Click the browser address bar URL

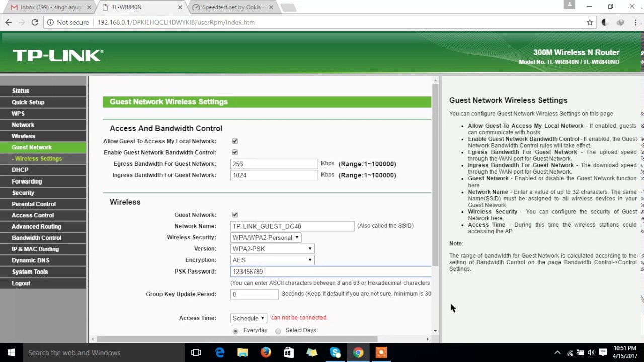(x=176, y=22)
